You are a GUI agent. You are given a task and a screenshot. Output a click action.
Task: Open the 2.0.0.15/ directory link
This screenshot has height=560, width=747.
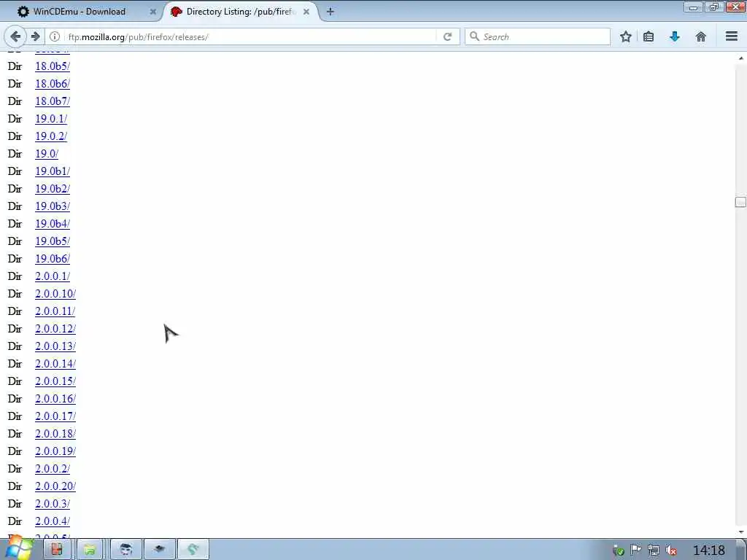(x=55, y=381)
